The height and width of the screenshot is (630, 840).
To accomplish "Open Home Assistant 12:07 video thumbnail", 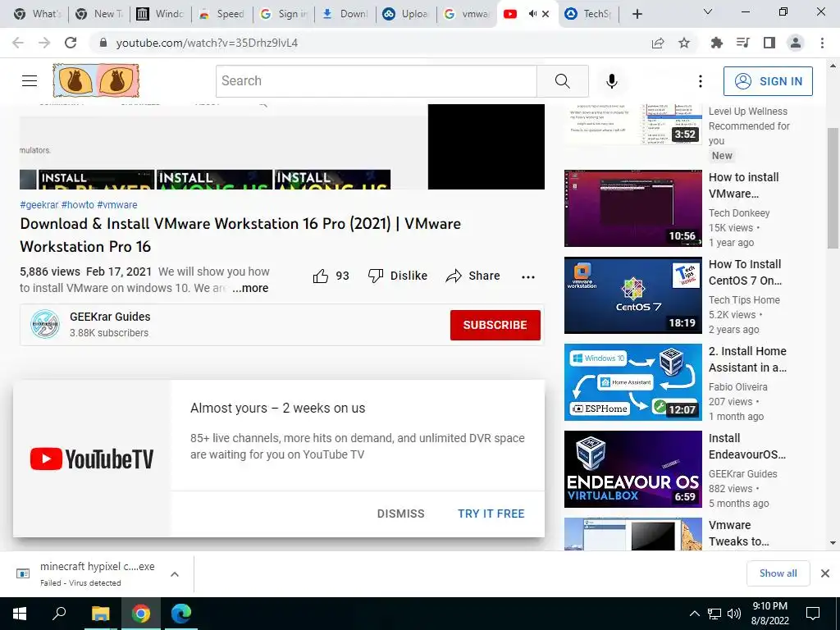I will tap(632, 382).
